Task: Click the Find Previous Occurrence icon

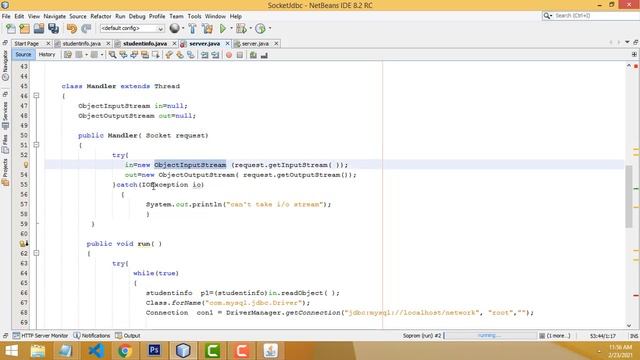Action: tap(123, 55)
